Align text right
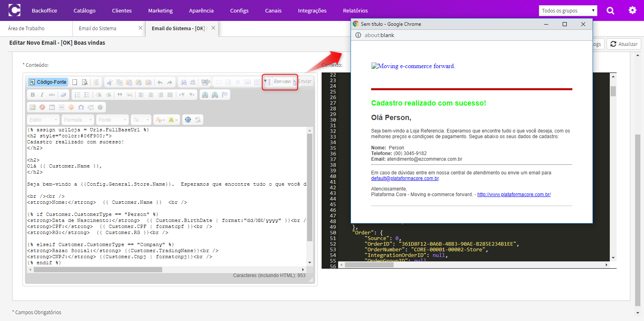Screen dimensions: 644x321 161,95
